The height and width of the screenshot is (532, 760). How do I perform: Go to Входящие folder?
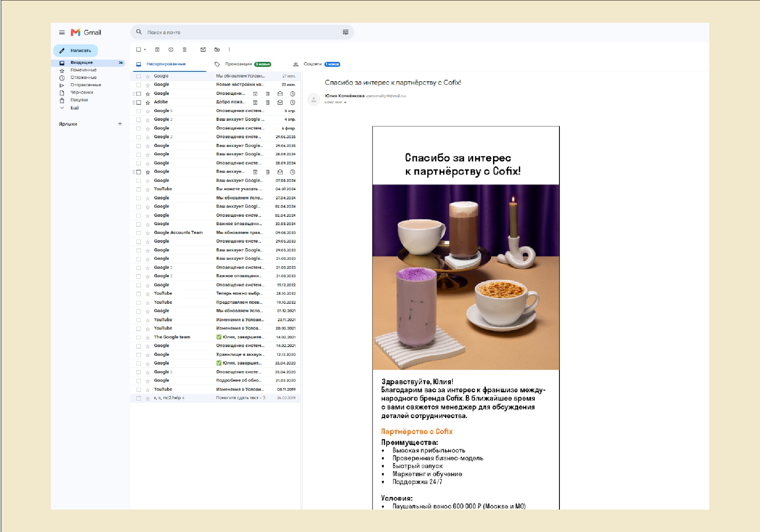[x=89, y=63]
